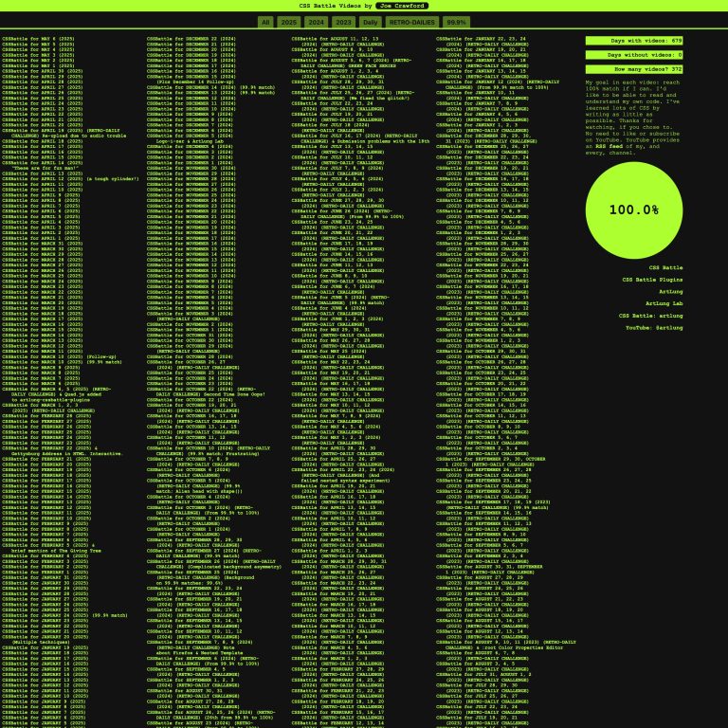Open SEPTEMBER 17, 18, 19 (2023) 99.9% match
This screenshot has width=728, height=728.
(493, 504)
